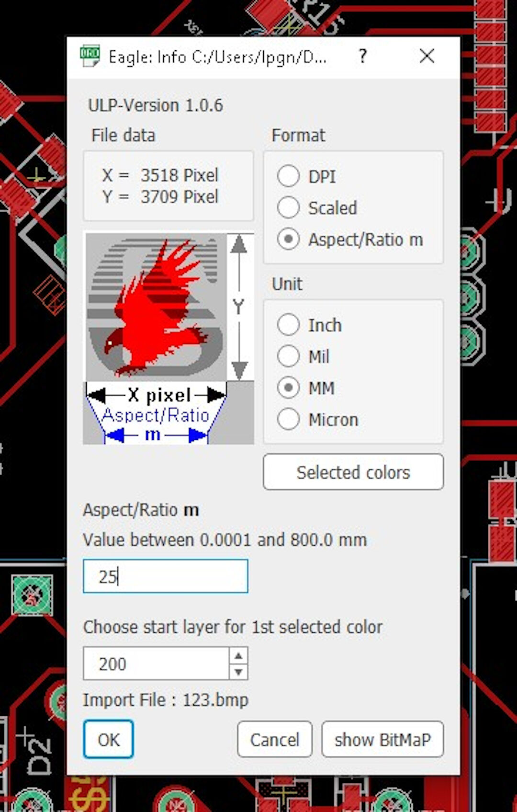The image size is (517, 812).
Task: Click the 'ULP-Version 1.0.6' text
Action: [156, 105]
